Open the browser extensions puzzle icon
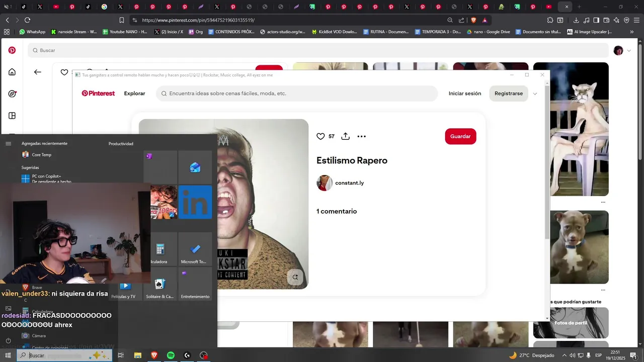The image size is (644, 362). [550, 20]
